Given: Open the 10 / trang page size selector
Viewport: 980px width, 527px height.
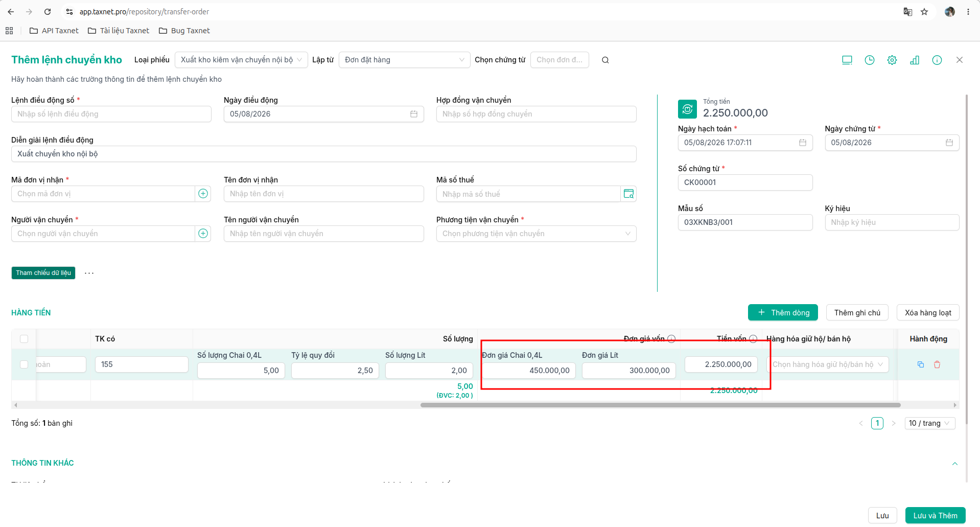Looking at the screenshot, I should pyautogui.click(x=929, y=423).
